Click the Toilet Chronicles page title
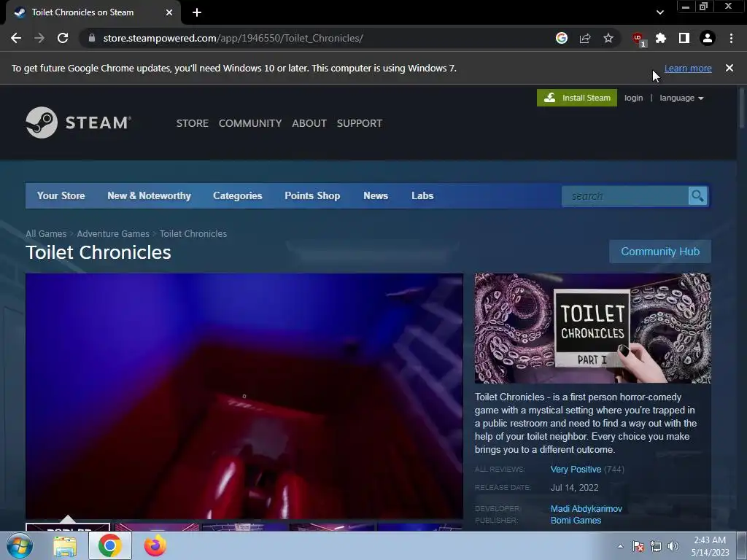 click(x=98, y=252)
